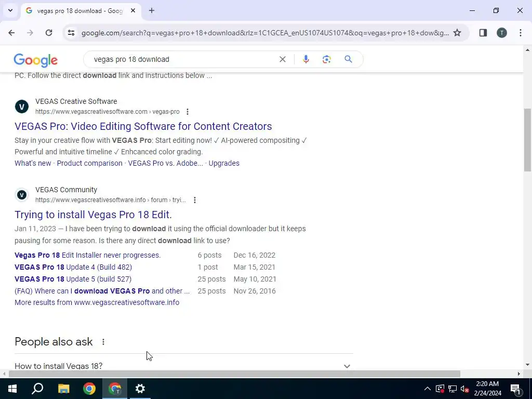Image resolution: width=532 pixels, height=399 pixels.
Task: Open the first Chrome icon in taskbar
Action: [89, 389]
